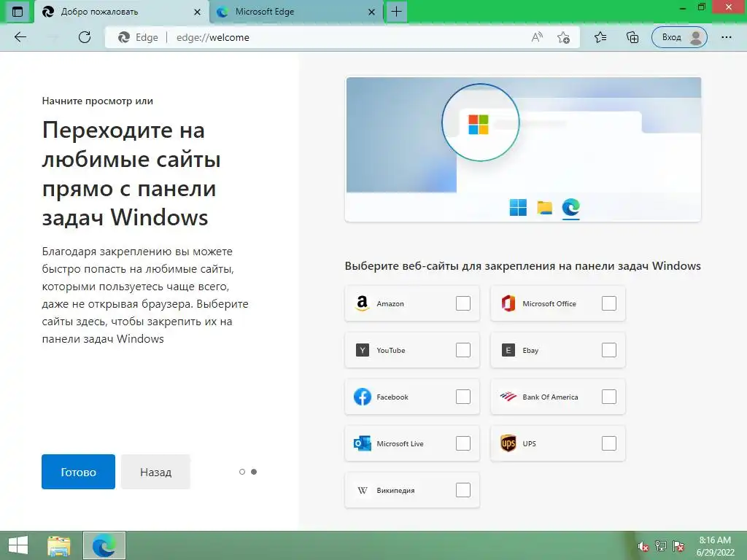The height and width of the screenshot is (560, 747).
Task: Tick the YouTube checkbox
Action: click(463, 350)
